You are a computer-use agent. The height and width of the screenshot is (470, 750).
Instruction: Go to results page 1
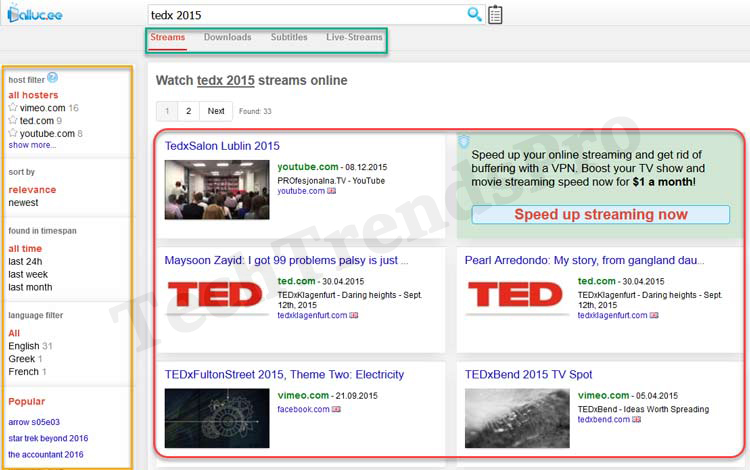(x=167, y=111)
